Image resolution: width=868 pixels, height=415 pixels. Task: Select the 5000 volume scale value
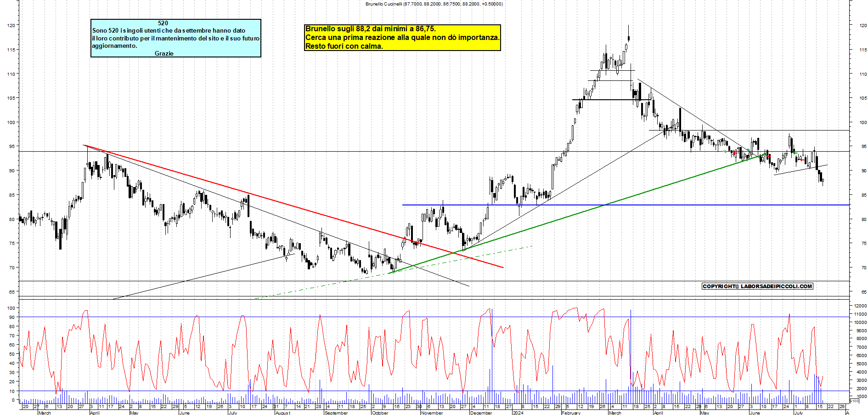pos(861,364)
